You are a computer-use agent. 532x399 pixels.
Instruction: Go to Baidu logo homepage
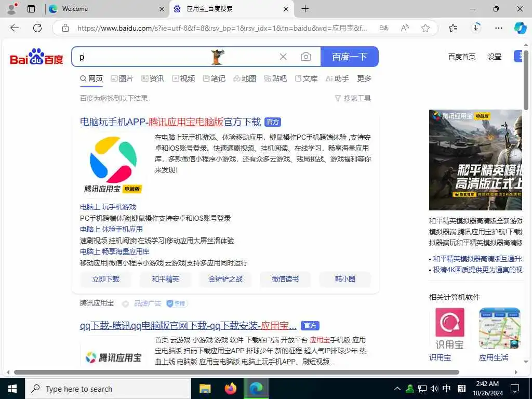(37, 57)
